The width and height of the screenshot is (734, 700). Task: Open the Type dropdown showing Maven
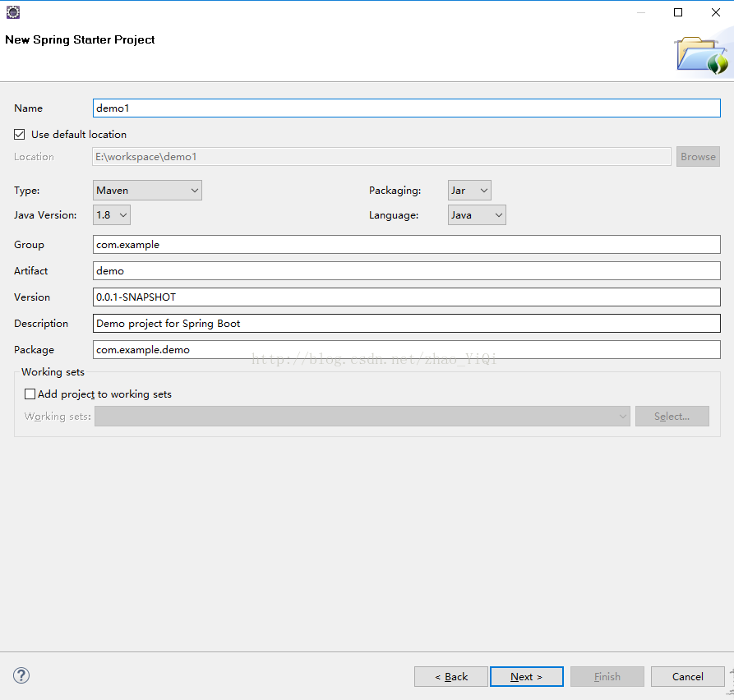click(x=147, y=191)
